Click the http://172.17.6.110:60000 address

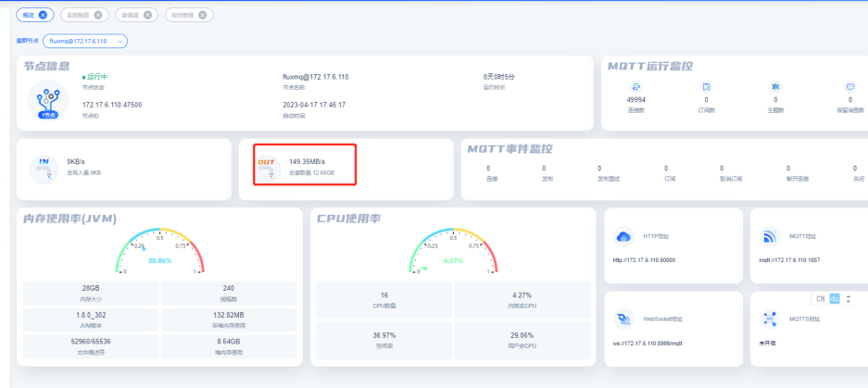point(644,259)
